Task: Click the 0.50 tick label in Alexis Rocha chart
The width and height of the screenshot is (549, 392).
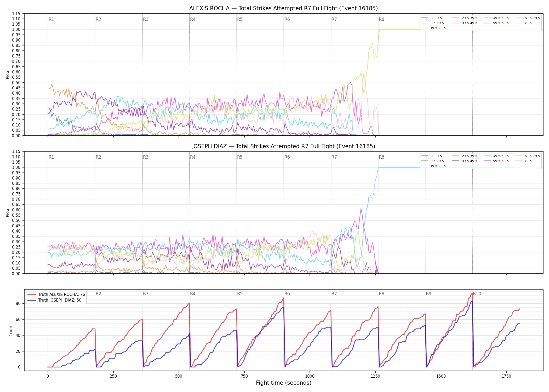Action: [x=16, y=83]
